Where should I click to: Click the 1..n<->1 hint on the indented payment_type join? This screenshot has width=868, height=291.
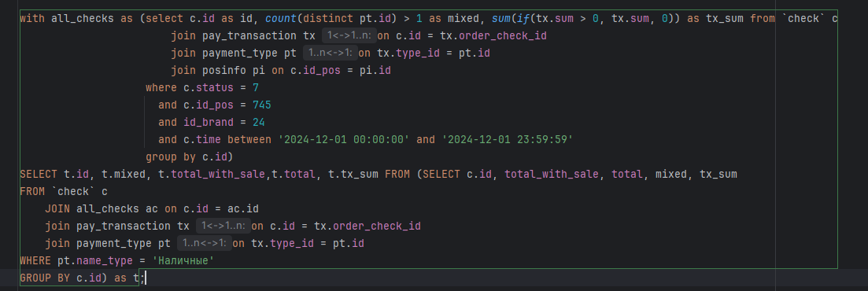point(330,53)
